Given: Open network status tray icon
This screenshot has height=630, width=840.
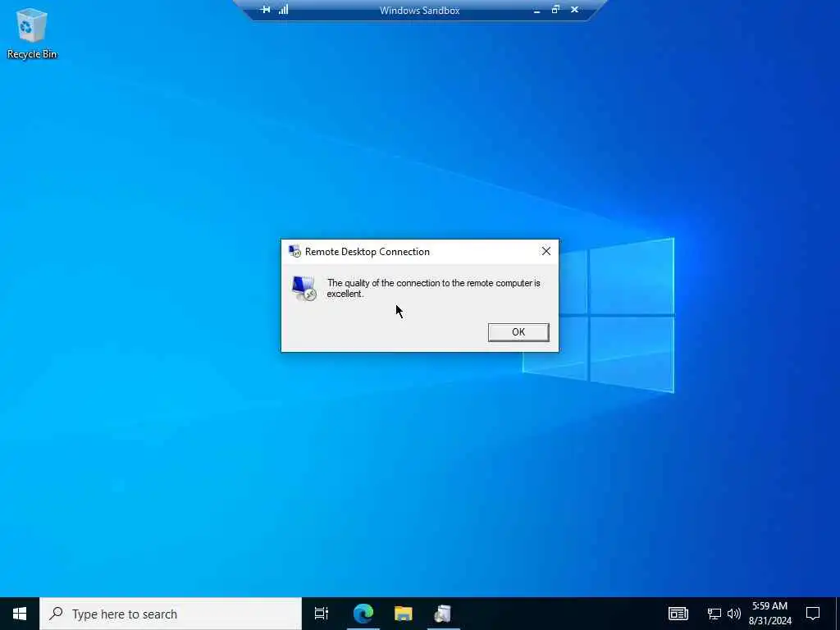Looking at the screenshot, I should [x=714, y=614].
